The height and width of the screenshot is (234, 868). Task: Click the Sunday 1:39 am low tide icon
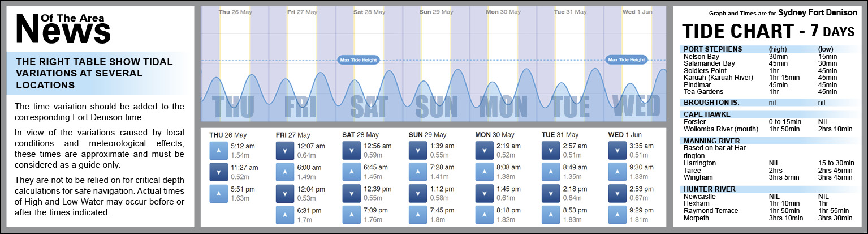coord(417,151)
